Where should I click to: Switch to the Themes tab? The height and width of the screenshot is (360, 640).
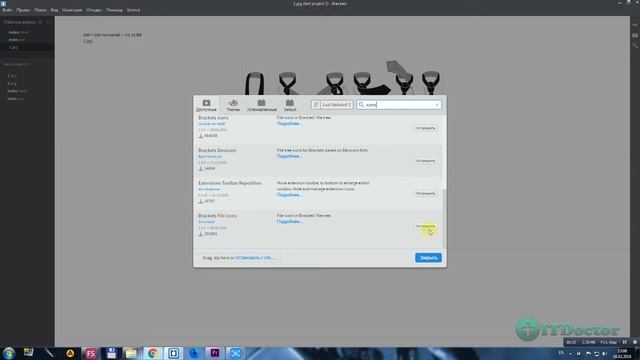click(233, 105)
